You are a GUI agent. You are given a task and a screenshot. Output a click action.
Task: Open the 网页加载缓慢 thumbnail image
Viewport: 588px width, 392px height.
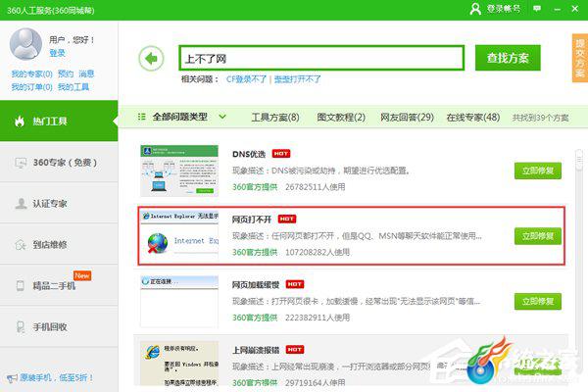[179, 301]
